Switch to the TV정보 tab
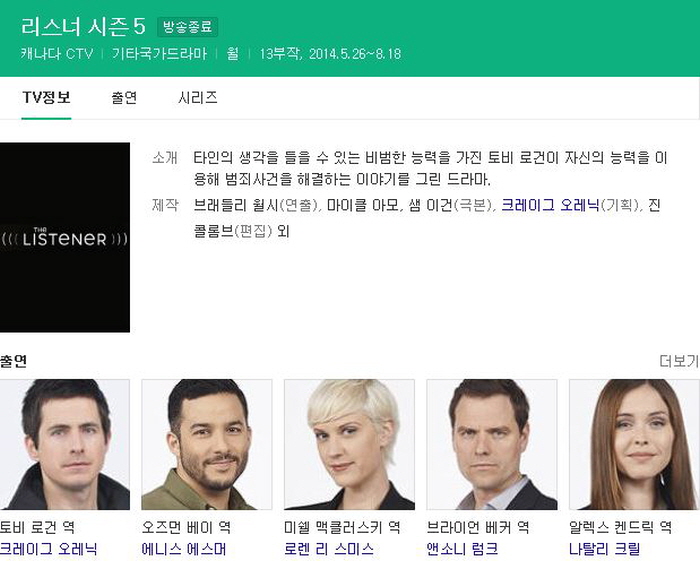 click(x=46, y=98)
